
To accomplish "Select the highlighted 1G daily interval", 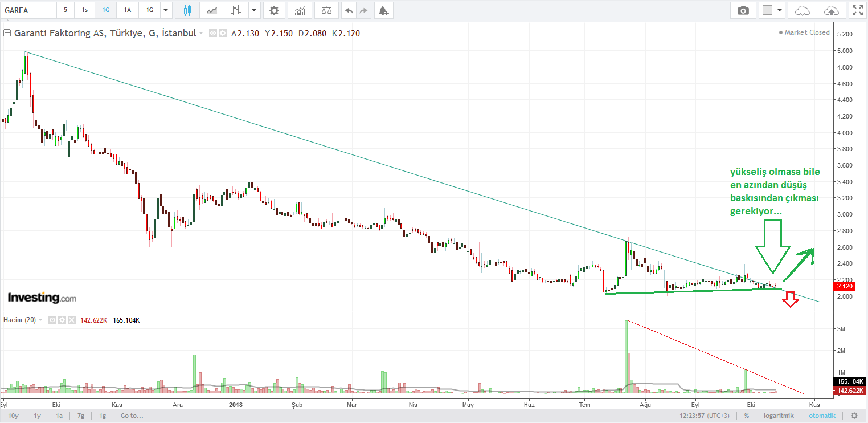I will coord(105,10).
